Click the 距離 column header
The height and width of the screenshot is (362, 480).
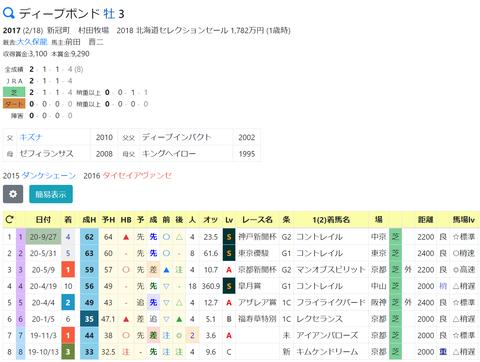pos(426,220)
